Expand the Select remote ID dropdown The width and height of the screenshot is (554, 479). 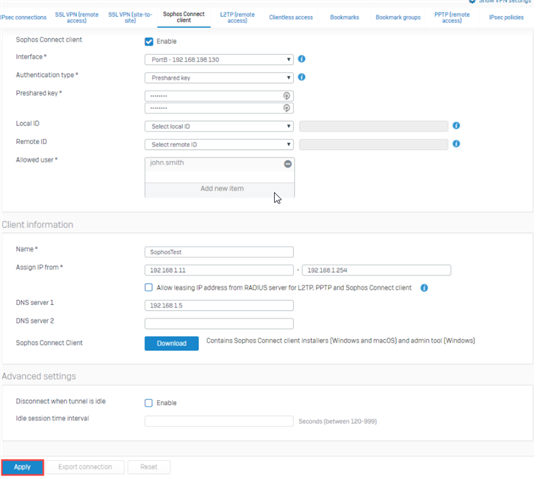[219, 144]
